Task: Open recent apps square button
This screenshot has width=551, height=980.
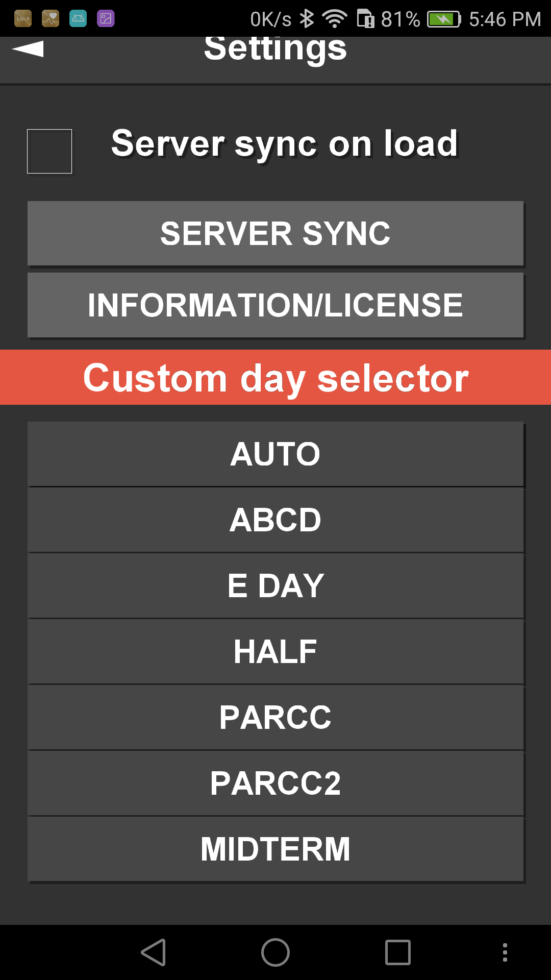Action: click(398, 952)
